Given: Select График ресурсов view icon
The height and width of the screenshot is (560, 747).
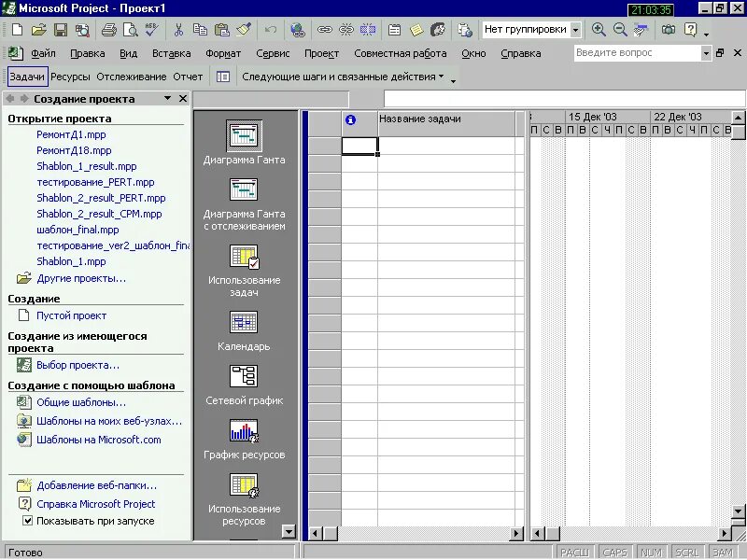Looking at the screenshot, I should pos(244,430).
